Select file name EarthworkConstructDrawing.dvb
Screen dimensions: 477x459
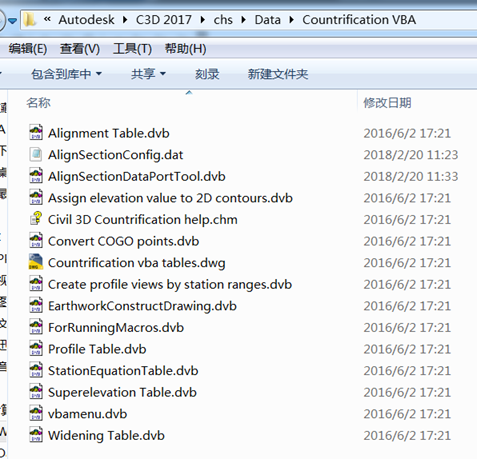pos(142,306)
